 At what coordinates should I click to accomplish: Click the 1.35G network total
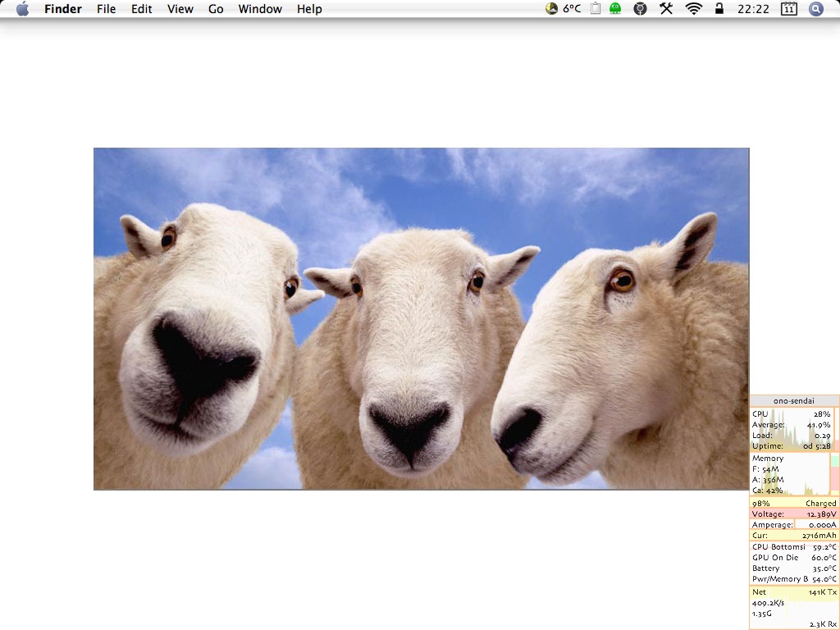pyautogui.click(x=762, y=614)
